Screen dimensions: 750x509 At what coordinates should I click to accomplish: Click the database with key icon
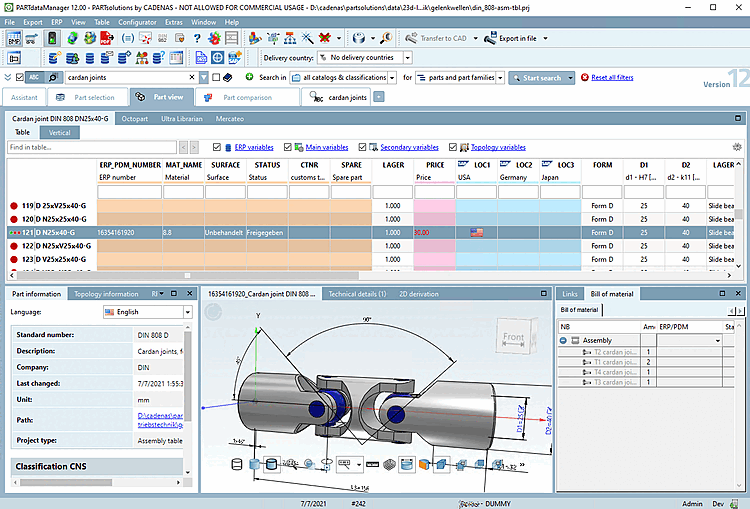[x=54, y=58]
